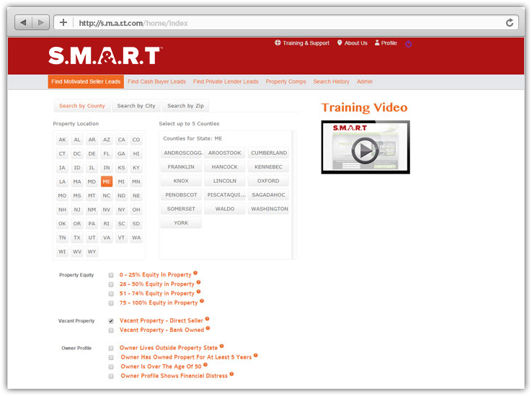Open the Profile link
This screenshot has height=396, width=532.
click(386, 43)
